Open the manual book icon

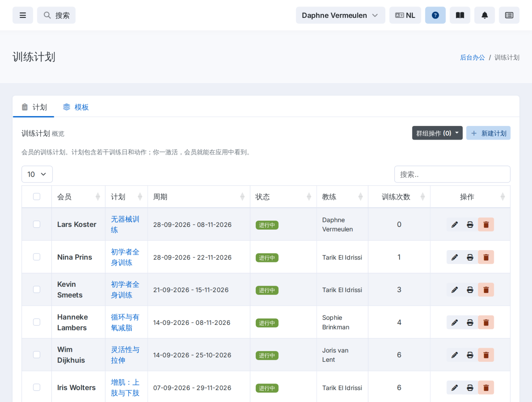460,15
